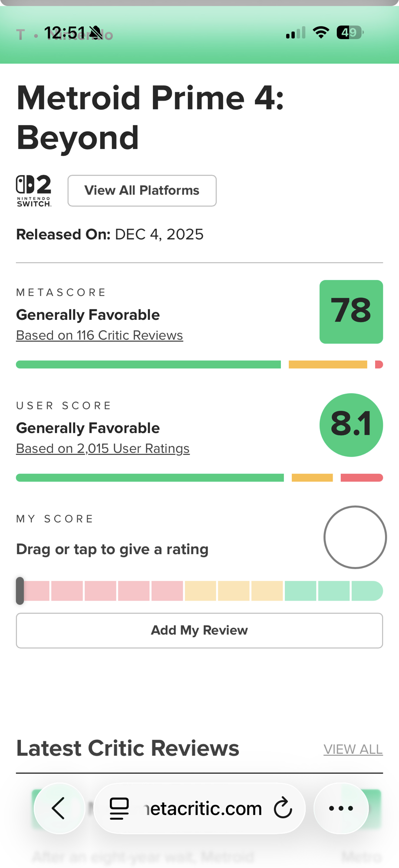The height and width of the screenshot is (868, 399).
Task: Tap the battery indicator in status bar
Action: (350, 33)
